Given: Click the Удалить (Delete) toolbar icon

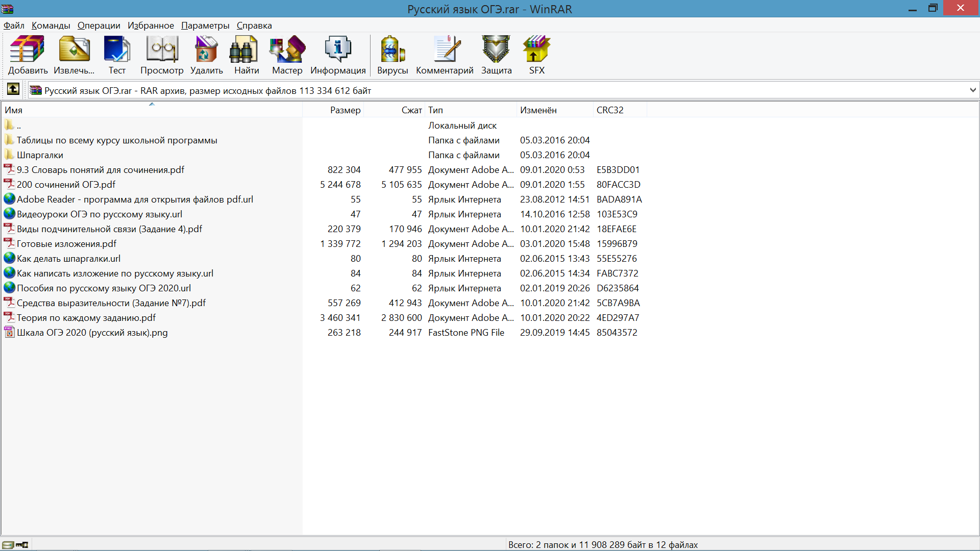Looking at the screenshot, I should [206, 55].
